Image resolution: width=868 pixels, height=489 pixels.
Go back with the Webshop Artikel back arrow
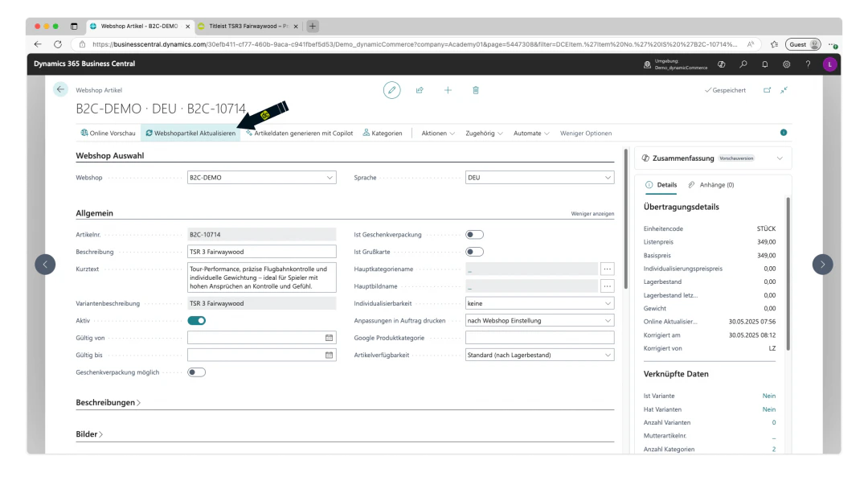(60, 89)
